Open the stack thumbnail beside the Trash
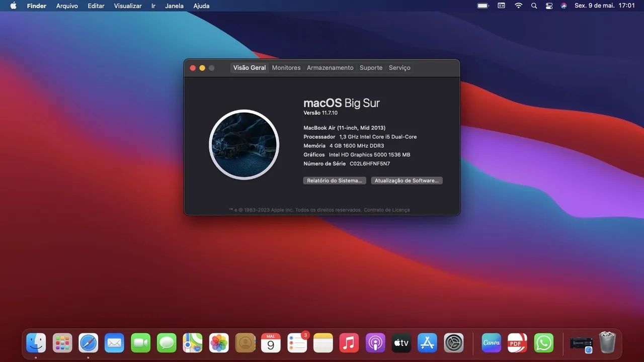 581,344
